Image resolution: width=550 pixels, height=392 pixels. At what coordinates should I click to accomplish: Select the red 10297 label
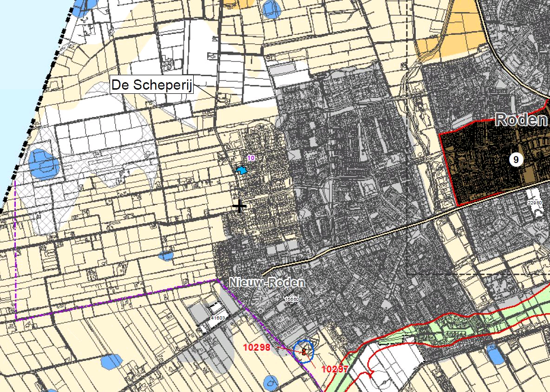pyautogui.click(x=335, y=369)
